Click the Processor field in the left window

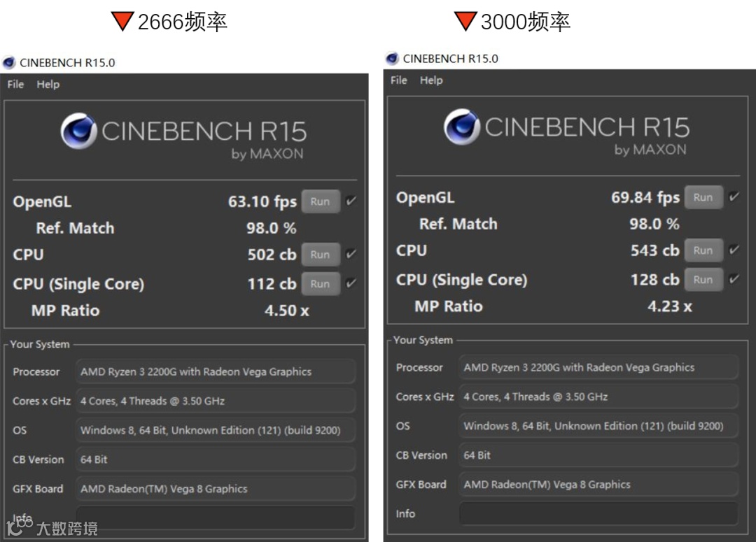216,371
